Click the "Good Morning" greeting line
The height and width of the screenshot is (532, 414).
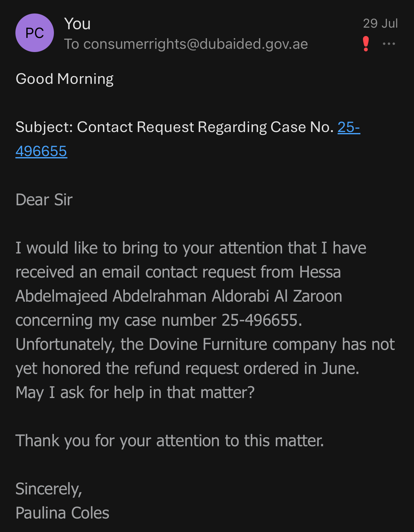(65, 79)
